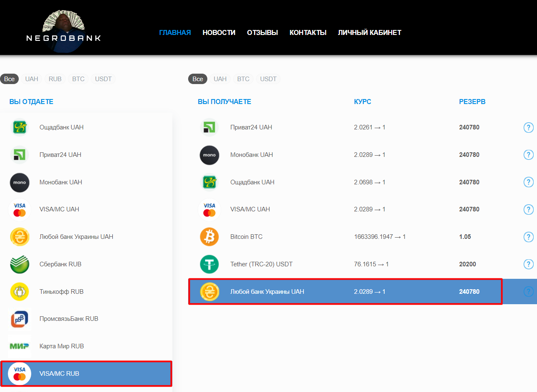The height and width of the screenshot is (392, 537).
Task: Open help icon for Bitcoin BTC row
Action: 528,237
